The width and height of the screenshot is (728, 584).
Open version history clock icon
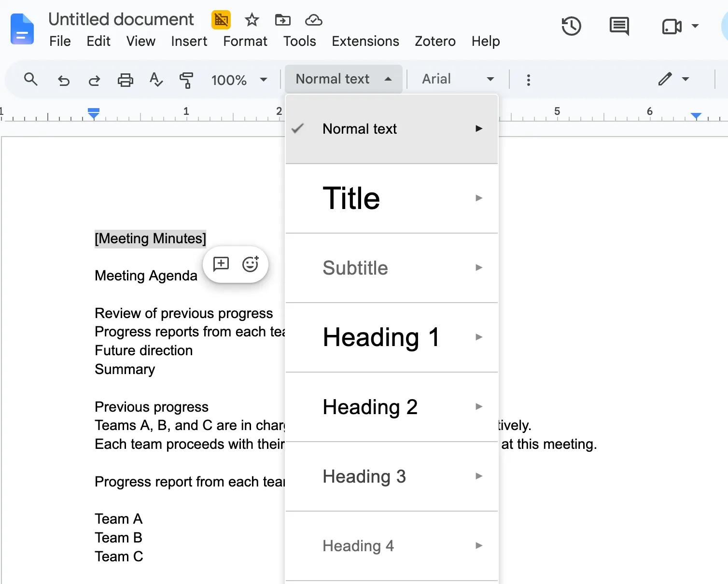tap(571, 26)
